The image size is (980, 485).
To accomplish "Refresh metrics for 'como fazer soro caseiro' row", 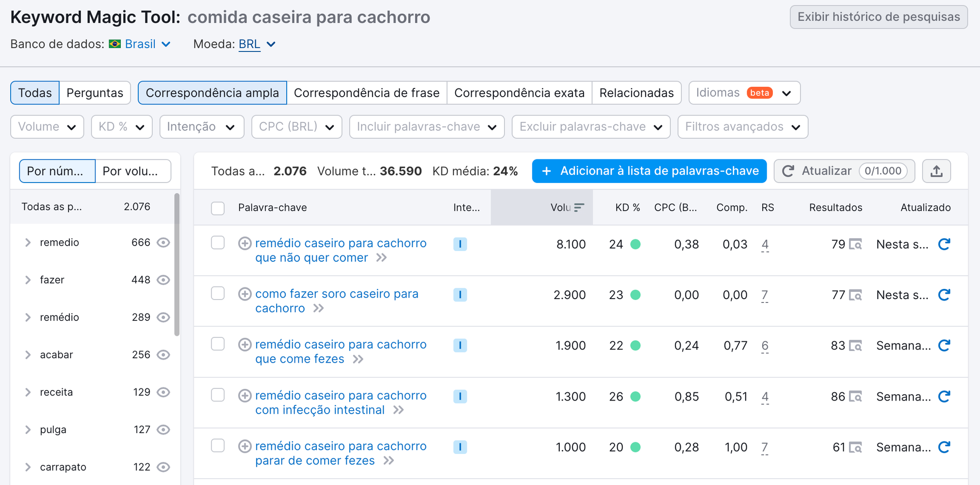I will pyautogui.click(x=944, y=294).
